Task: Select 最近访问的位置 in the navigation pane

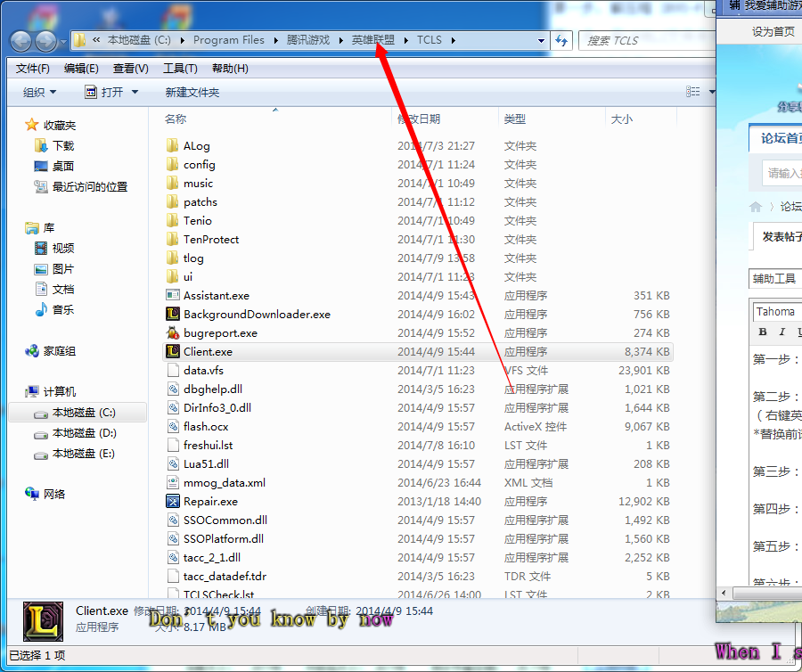Action: click(89, 186)
